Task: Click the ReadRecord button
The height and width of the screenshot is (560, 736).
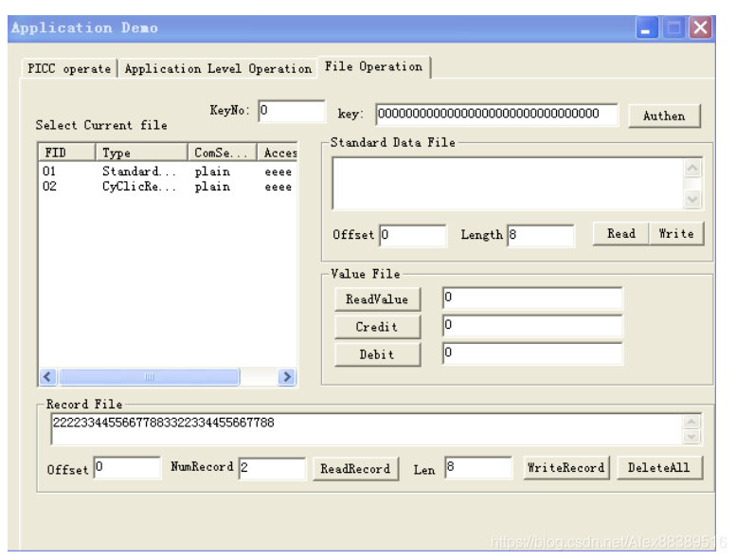Action: [356, 469]
